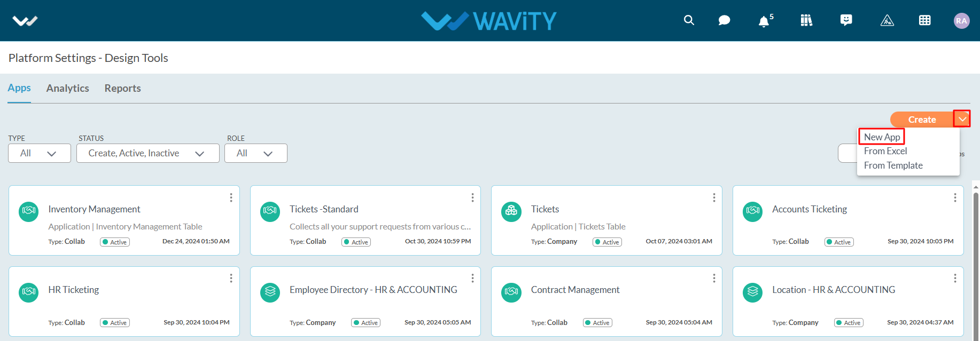Viewport: 980px width, 341px height.
Task: Click the Inventory Management app icon
Action: tap(29, 211)
